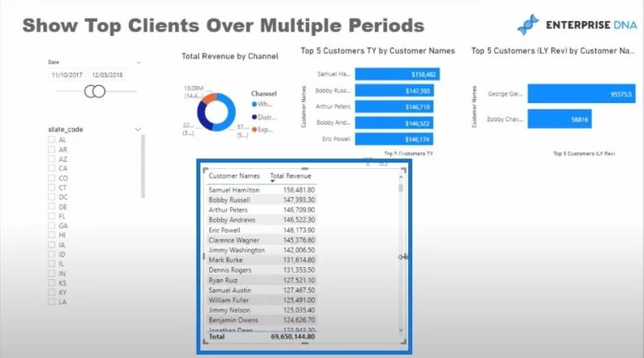
Task: Click the table scroll down arrow
Action: coord(401,330)
